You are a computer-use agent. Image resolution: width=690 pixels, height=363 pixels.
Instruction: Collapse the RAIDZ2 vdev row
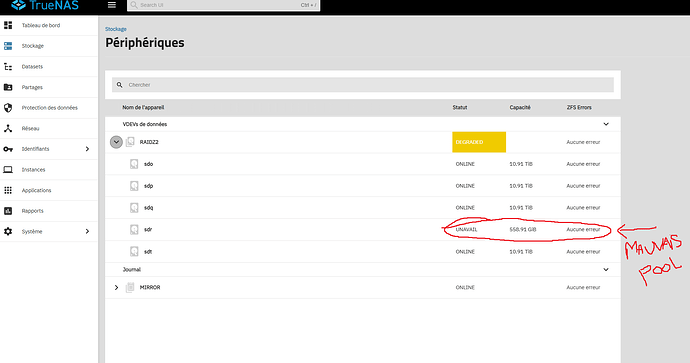(x=116, y=142)
